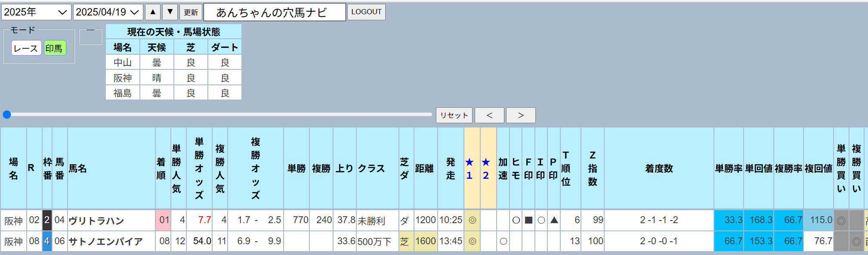Viewport: 868px width, 255px height.
Task: Open the 2025/04/19 date dropdown
Action: [x=108, y=12]
